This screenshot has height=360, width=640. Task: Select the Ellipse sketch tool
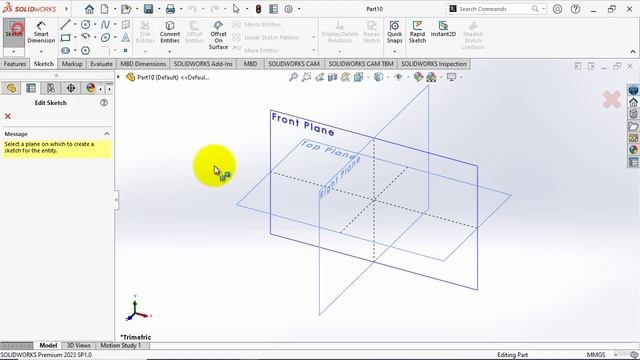[x=105, y=38]
